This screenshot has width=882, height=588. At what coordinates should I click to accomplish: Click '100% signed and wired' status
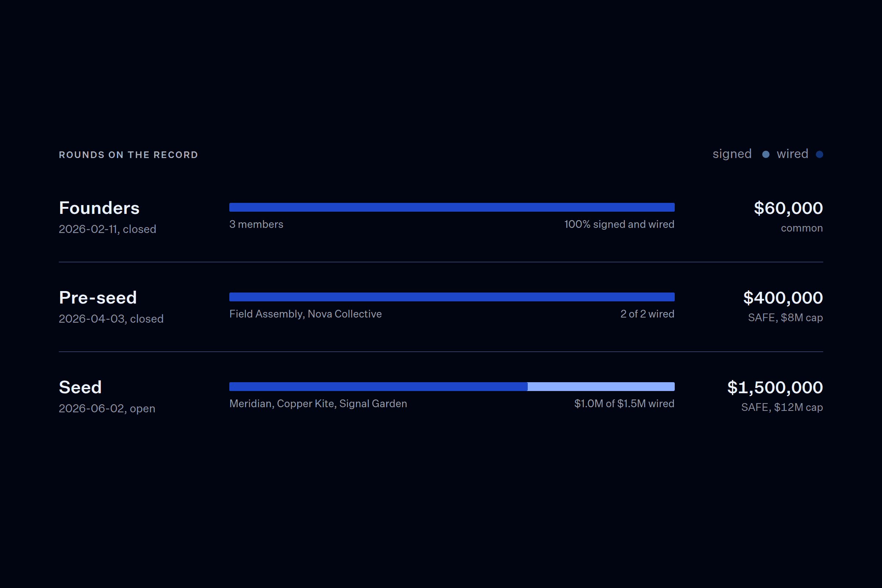(x=620, y=224)
